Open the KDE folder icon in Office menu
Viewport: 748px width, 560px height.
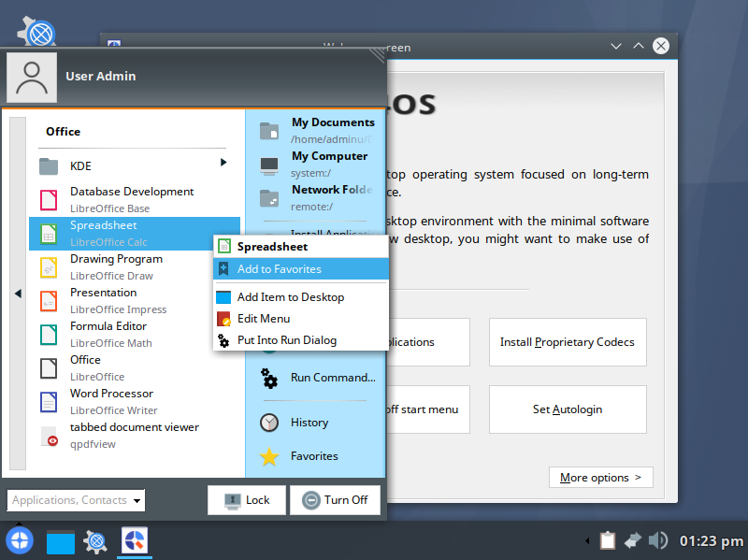tap(49, 166)
